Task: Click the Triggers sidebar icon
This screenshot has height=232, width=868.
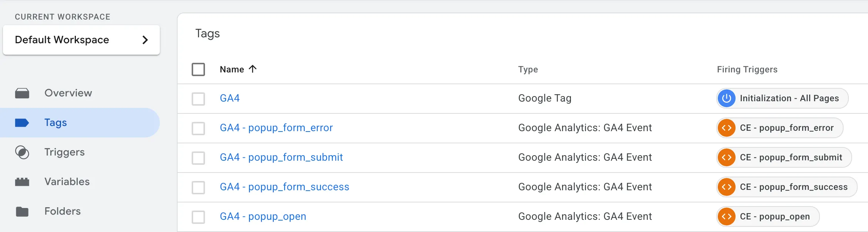Action: (22, 152)
